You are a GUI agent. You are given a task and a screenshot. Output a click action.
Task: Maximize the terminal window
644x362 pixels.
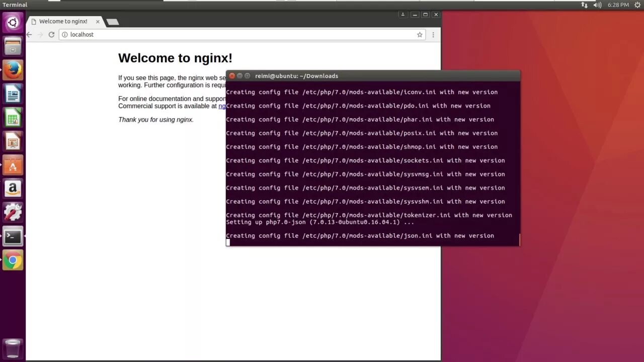247,76
